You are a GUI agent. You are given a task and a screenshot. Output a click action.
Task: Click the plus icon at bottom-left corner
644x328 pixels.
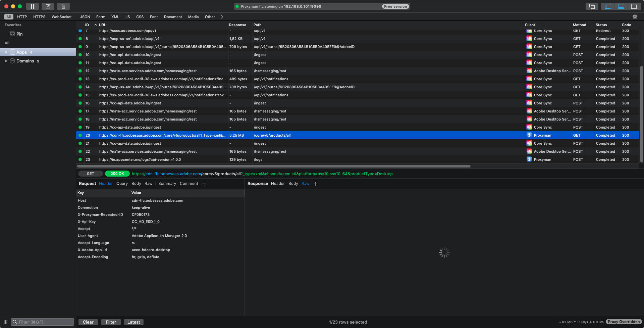pyautogui.click(x=5, y=322)
